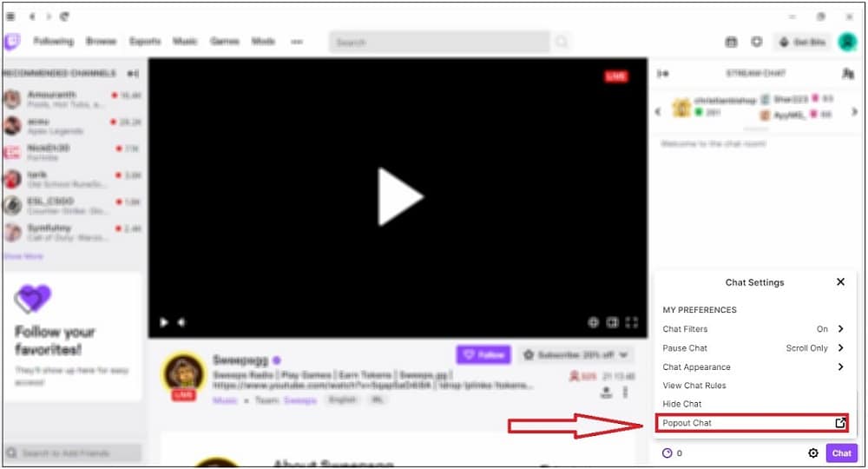Screen dimensions: 868x469
Task: Choose Hide Chat in chat settings
Action: pos(682,404)
